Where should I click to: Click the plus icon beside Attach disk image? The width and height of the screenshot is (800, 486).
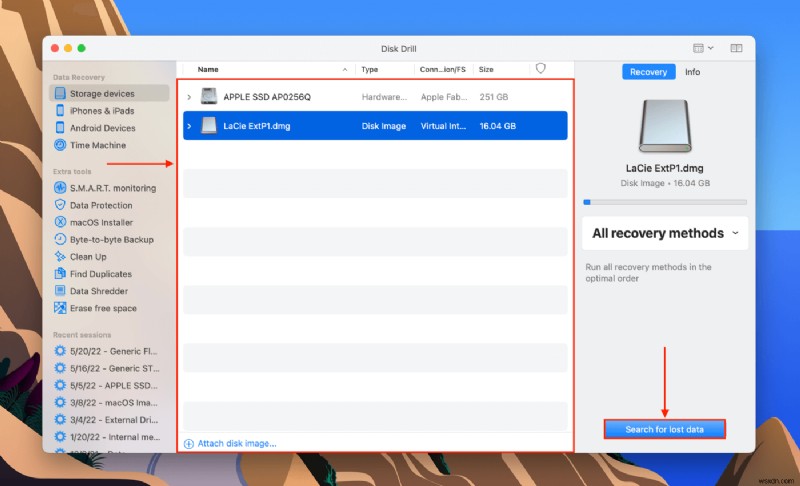click(189, 444)
